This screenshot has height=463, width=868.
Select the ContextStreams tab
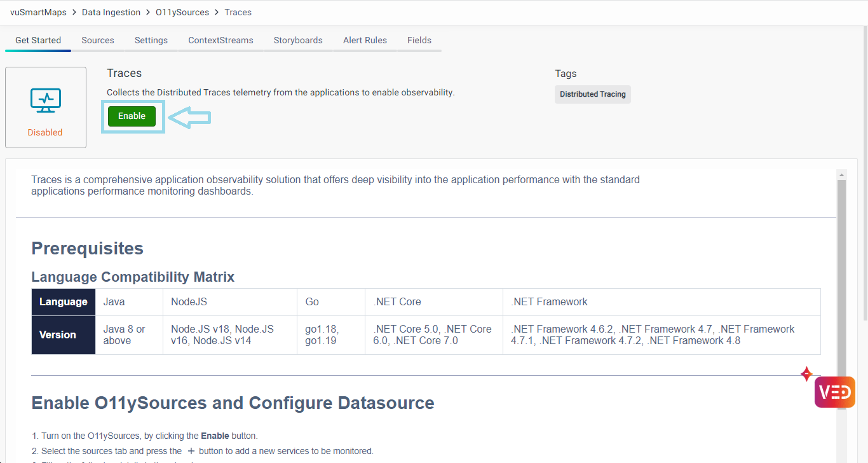tap(220, 40)
